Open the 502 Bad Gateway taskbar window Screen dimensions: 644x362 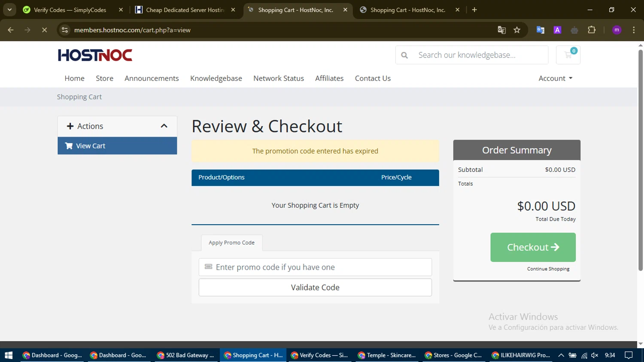[185, 355]
